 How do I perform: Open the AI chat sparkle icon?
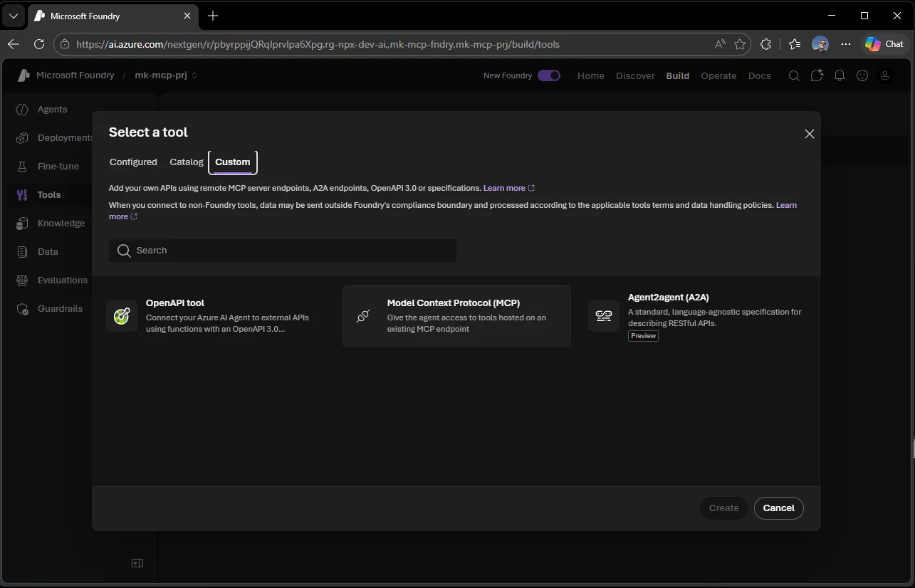[817, 75]
